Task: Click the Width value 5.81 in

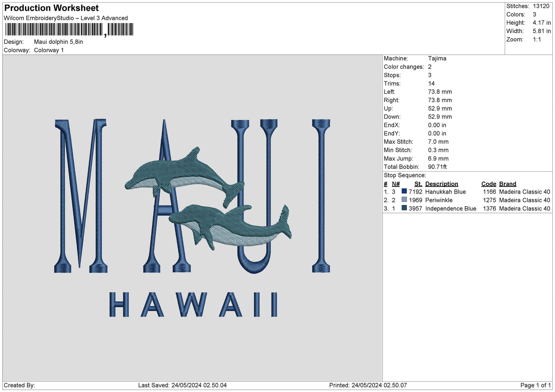Action: pos(542,31)
